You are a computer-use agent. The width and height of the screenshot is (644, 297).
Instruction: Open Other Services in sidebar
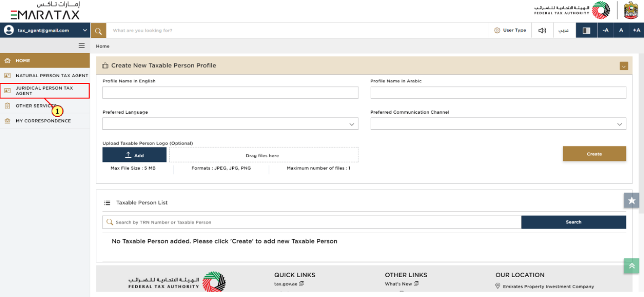pos(45,106)
